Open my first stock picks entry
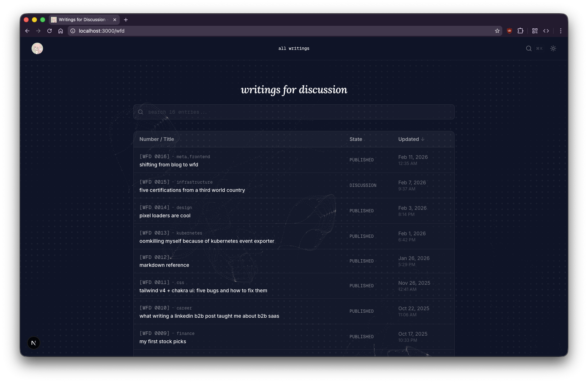 (x=163, y=341)
